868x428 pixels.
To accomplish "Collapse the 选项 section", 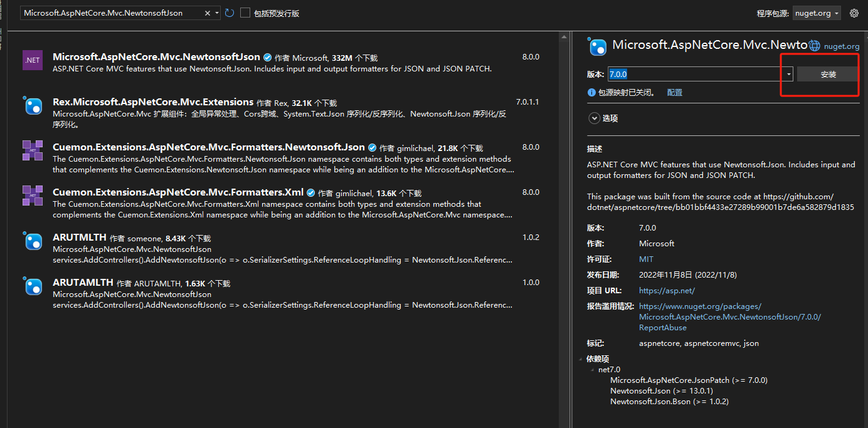I will (x=594, y=118).
